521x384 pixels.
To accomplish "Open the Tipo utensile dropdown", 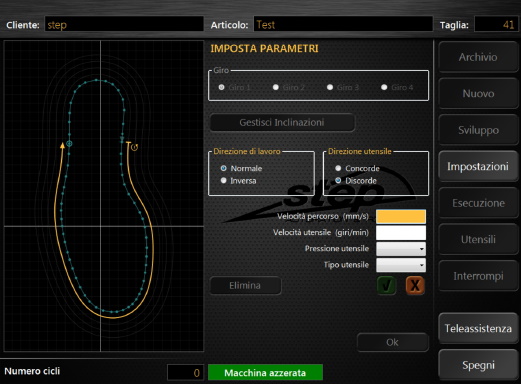I will (x=401, y=265).
